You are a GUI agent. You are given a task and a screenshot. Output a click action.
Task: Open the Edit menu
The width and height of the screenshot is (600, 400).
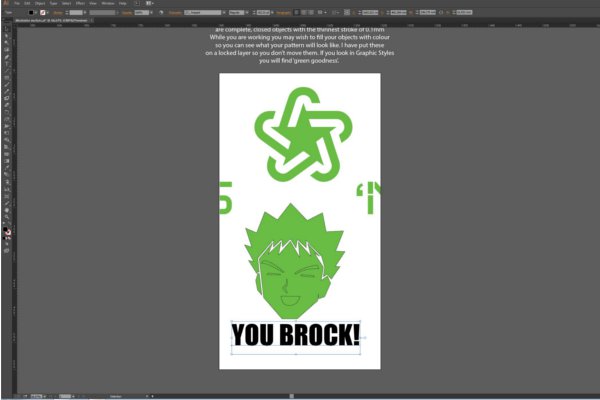(27, 3)
